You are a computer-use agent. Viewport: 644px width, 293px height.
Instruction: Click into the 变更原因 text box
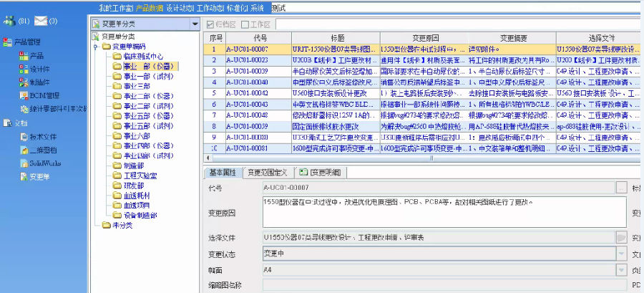pyautogui.click(x=444, y=213)
